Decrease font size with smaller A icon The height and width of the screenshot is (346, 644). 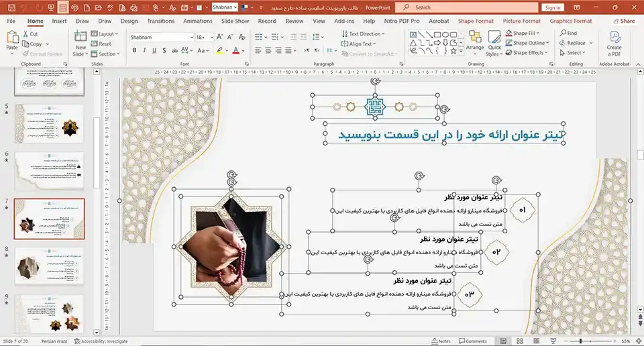(230, 37)
